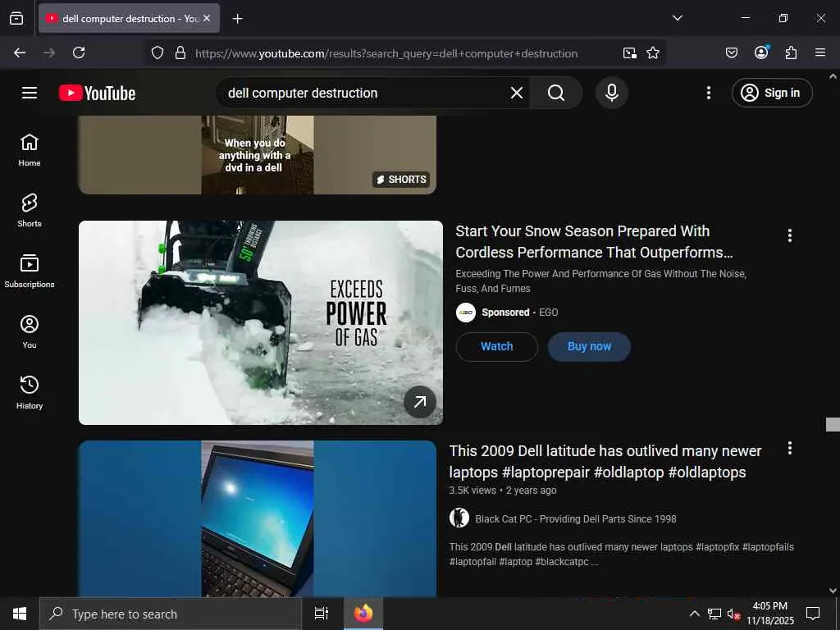840x630 pixels.
Task: Click the Sign in button
Action: click(x=772, y=93)
